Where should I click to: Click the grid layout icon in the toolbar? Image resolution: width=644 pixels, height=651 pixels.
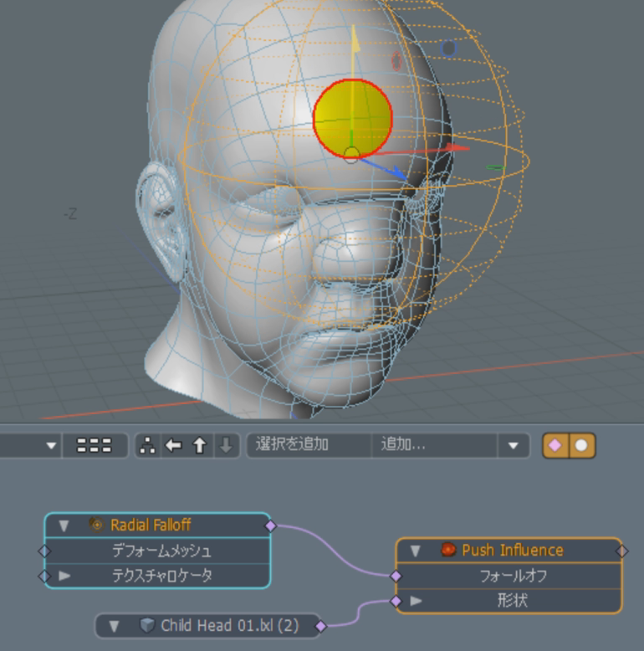tap(94, 445)
